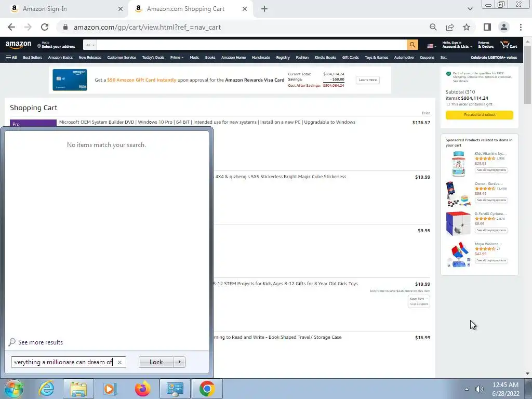Reload the Amazon cart page
532x399 pixels.
[x=45, y=27]
